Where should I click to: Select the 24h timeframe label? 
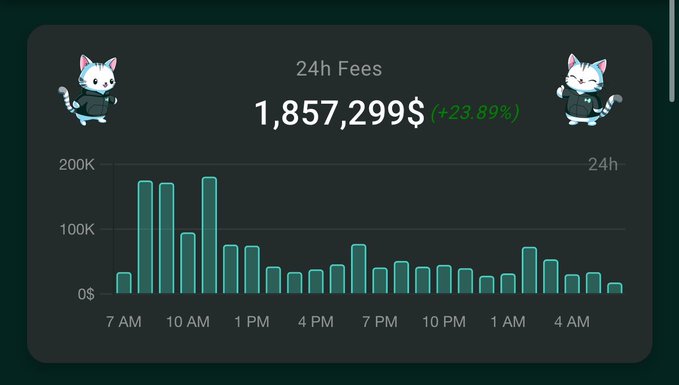(602, 165)
